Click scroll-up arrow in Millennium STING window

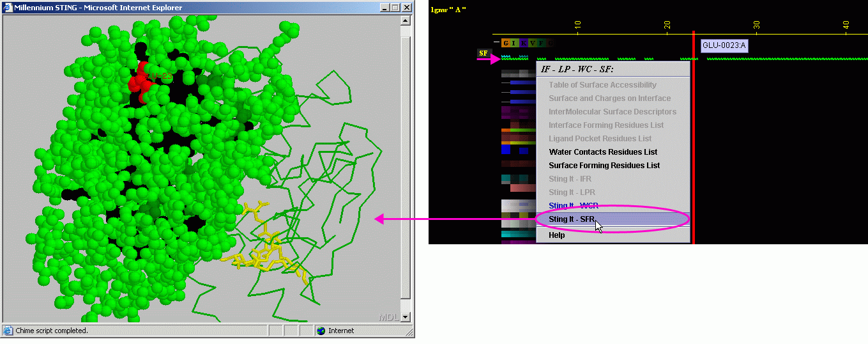405,20
